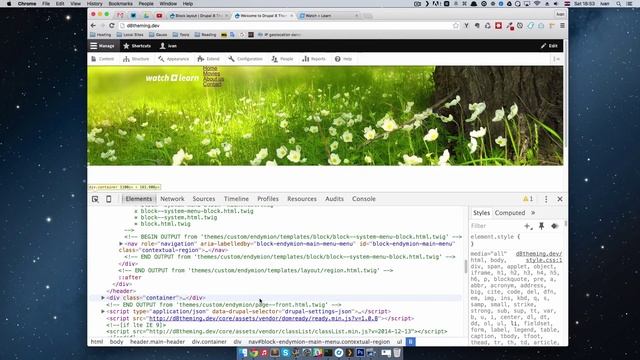The image size is (640, 360).
Task: Click the new style rule plus icon
Action: pos(528,226)
